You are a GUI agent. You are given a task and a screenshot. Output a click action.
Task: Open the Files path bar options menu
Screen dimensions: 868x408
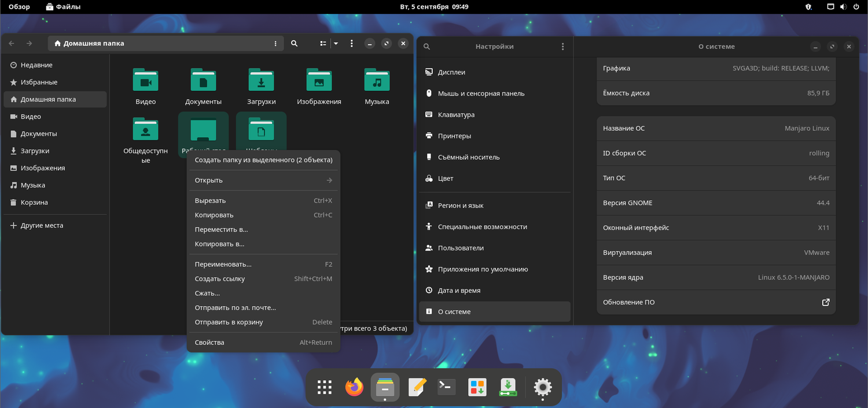[x=275, y=43]
